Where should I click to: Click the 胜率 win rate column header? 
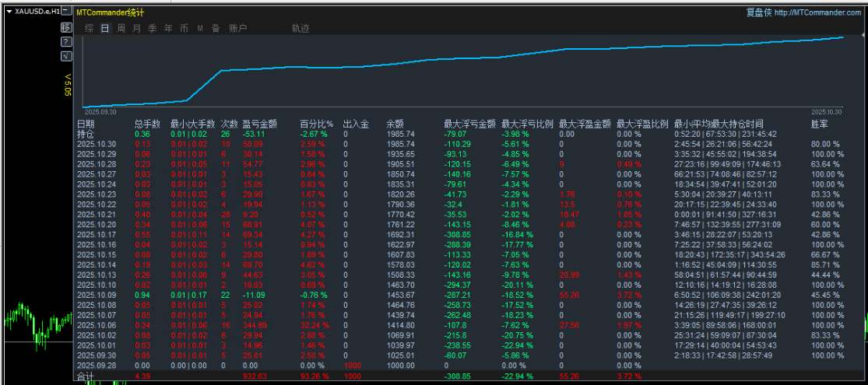point(820,124)
